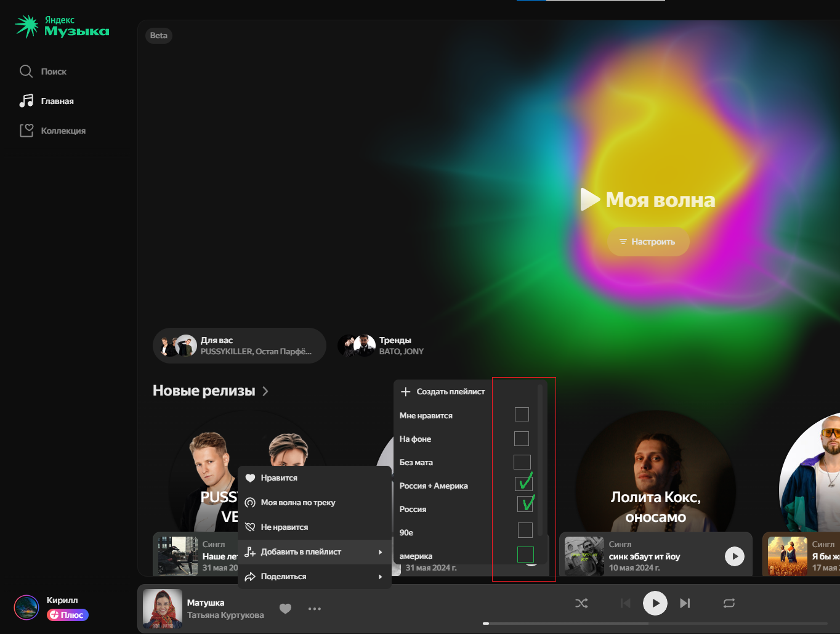Click the Yandex Music logo
This screenshot has height=634, width=840.
(62, 26)
